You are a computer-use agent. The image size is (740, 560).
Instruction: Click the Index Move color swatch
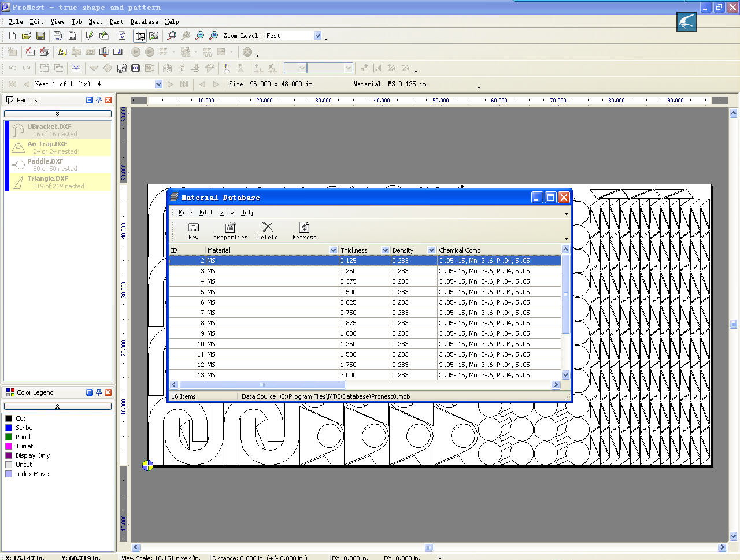9,474
